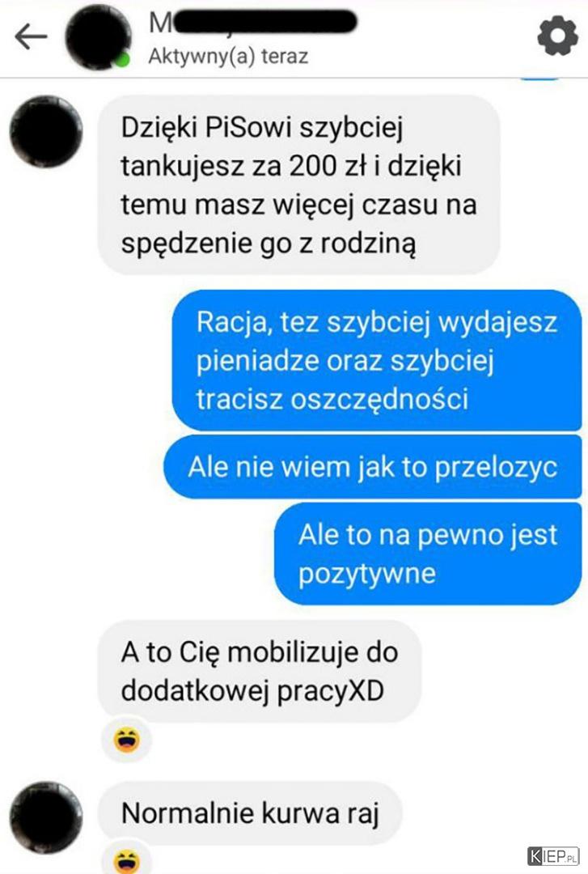Select the "Normalnie kurwa raj" message
588x874 pixels.
click(250, 812)
